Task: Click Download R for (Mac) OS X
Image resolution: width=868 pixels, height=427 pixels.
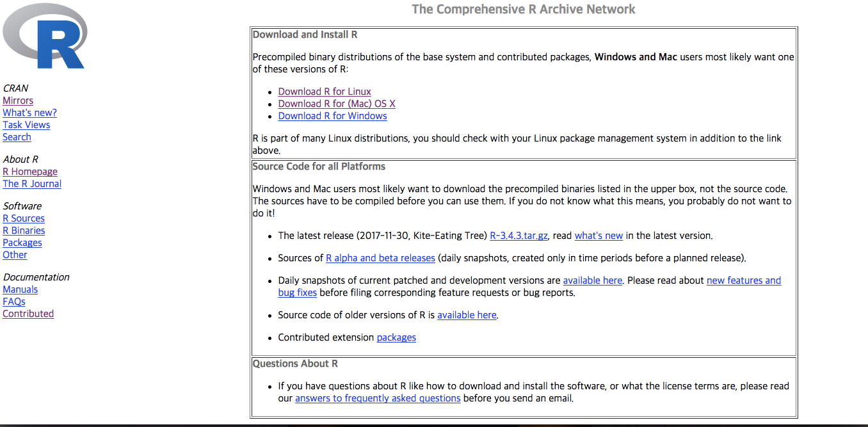Action: 337,104
